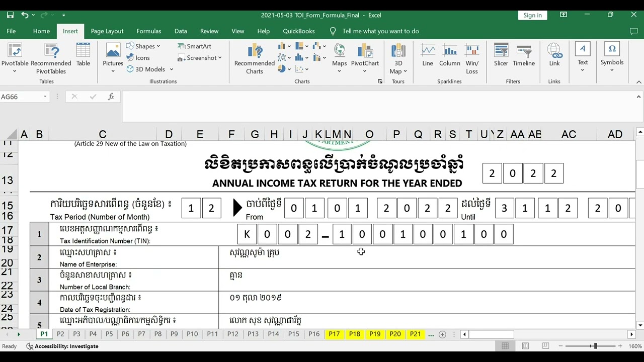
Task: Switch to Page Break Preview
Action: pos(545,346)
